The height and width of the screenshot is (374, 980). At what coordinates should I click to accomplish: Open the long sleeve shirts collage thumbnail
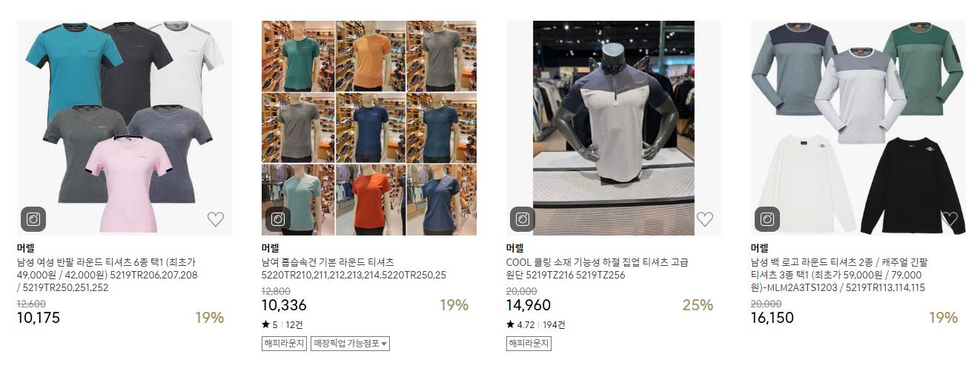858,128
